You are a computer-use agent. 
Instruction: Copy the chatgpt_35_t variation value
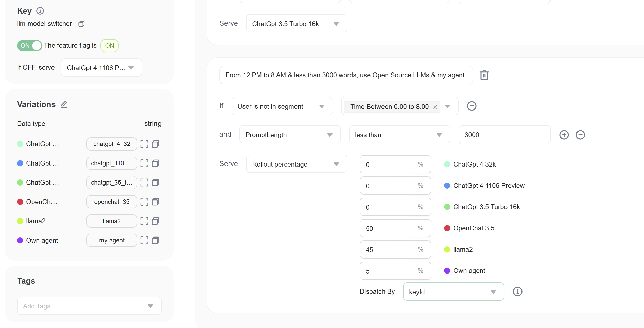tap(155, 183)
